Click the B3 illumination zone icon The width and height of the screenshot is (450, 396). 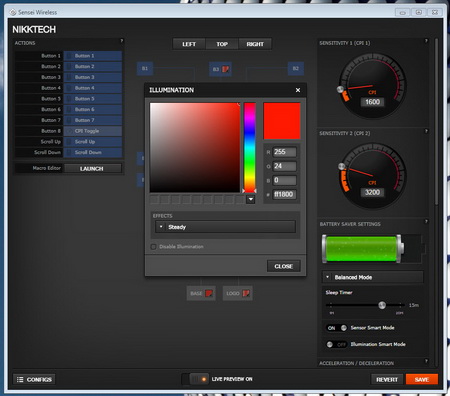pos(226,69)
